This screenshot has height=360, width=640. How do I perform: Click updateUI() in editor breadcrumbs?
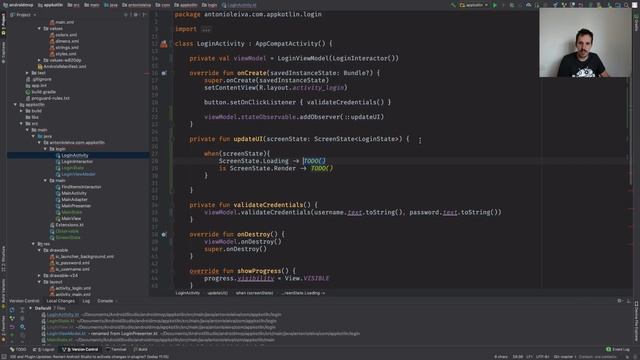click(217, 293)
